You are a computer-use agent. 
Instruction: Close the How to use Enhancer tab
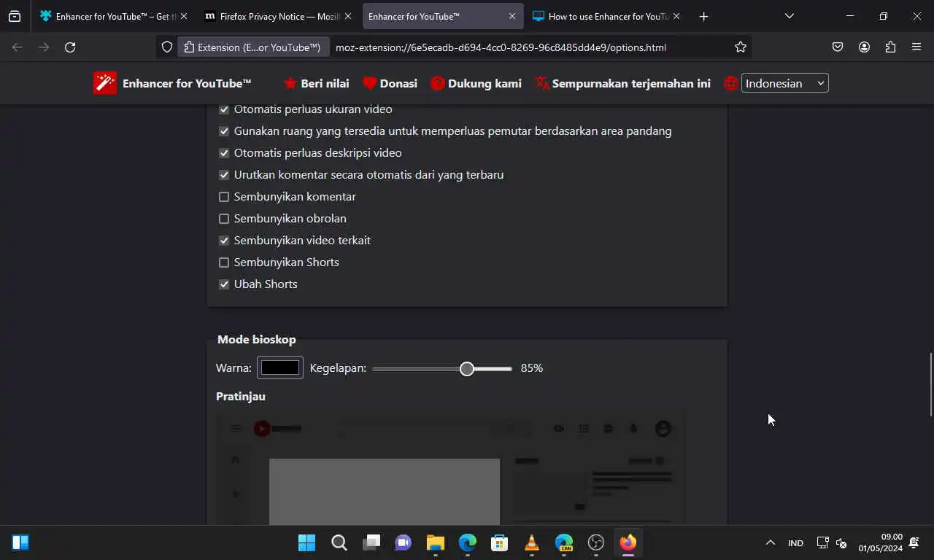pyautogui.click(x=676, y=16)
